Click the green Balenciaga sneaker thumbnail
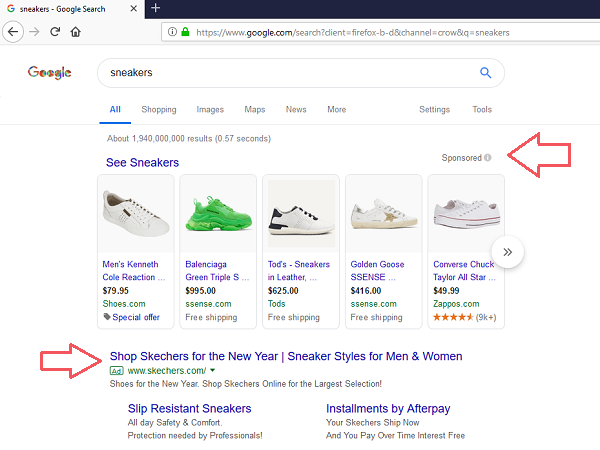Screen dimensions: 600x450 218,214
